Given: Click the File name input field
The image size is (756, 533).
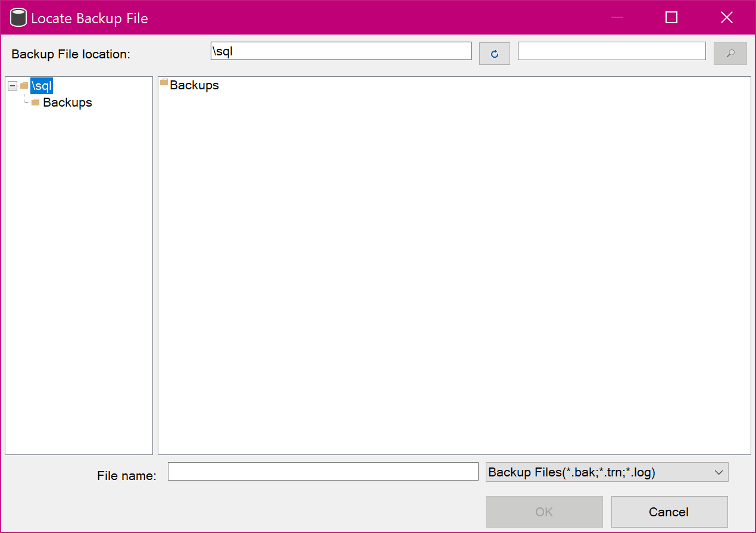Looking at the screenshot, I should coord(323,472).
